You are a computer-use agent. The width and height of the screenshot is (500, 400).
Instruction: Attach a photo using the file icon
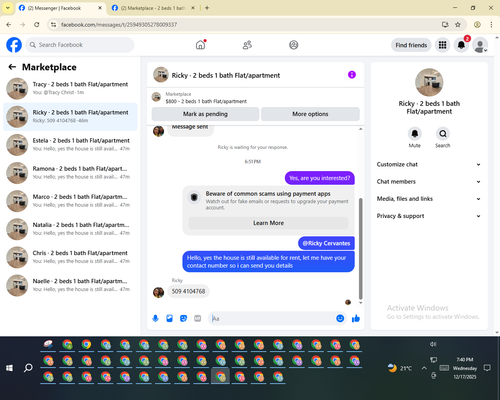click(x=169, y=318)
